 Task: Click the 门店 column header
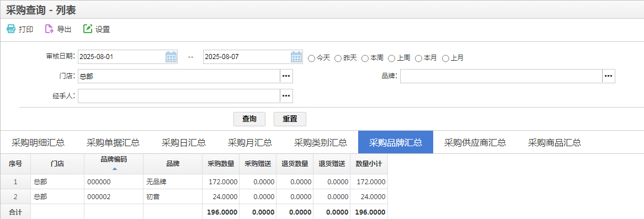(57, 163)
